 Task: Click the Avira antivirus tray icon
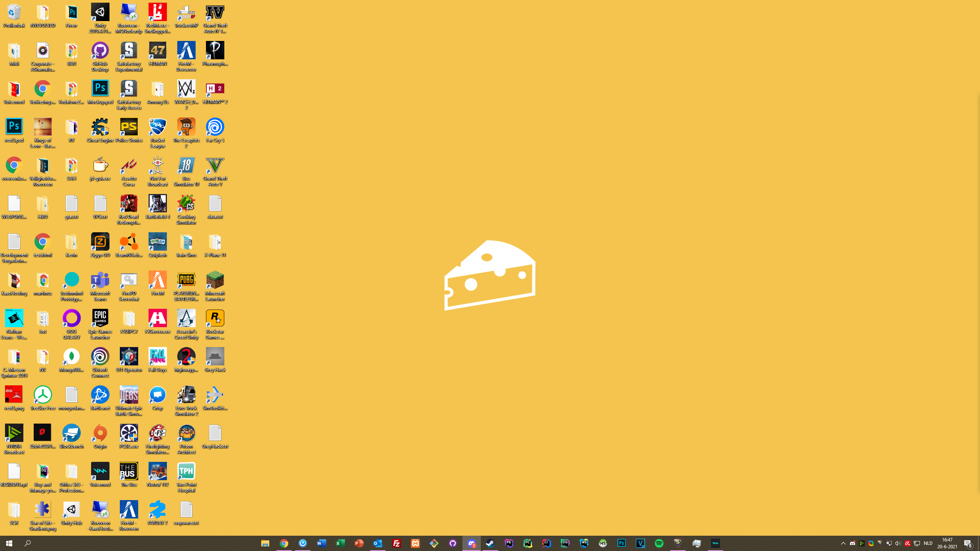click(907, 543)
